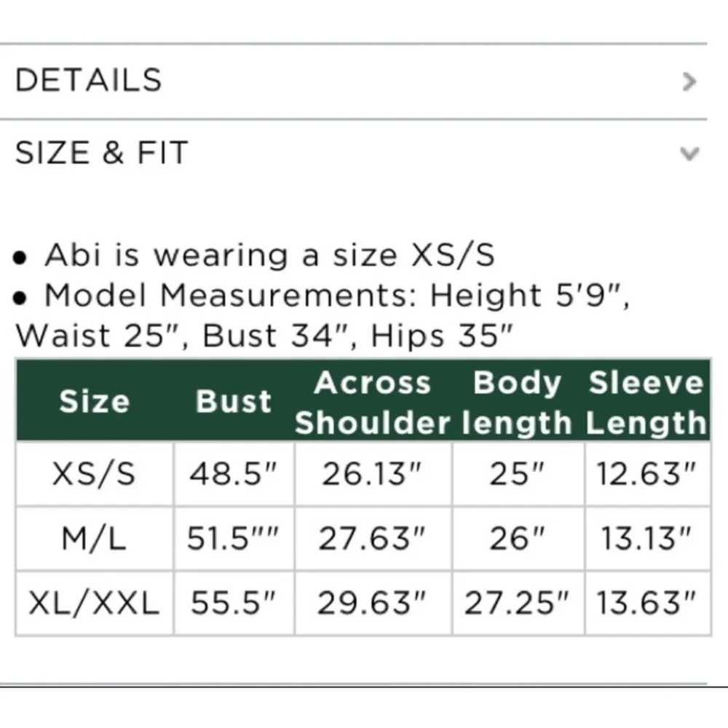Screen dimensions: 728x728
Task: Click the 26.13" across shoulder cell
Action: (372, 475)
